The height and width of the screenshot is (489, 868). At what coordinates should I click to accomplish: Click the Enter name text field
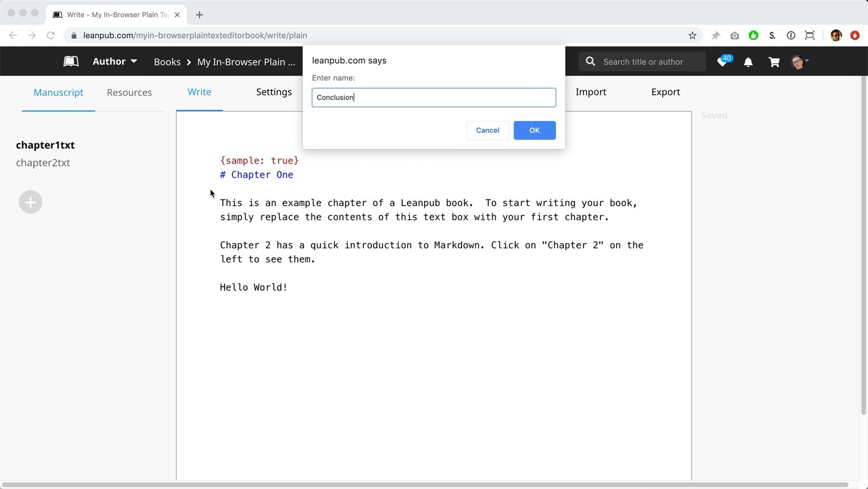[x=433, y=97]
